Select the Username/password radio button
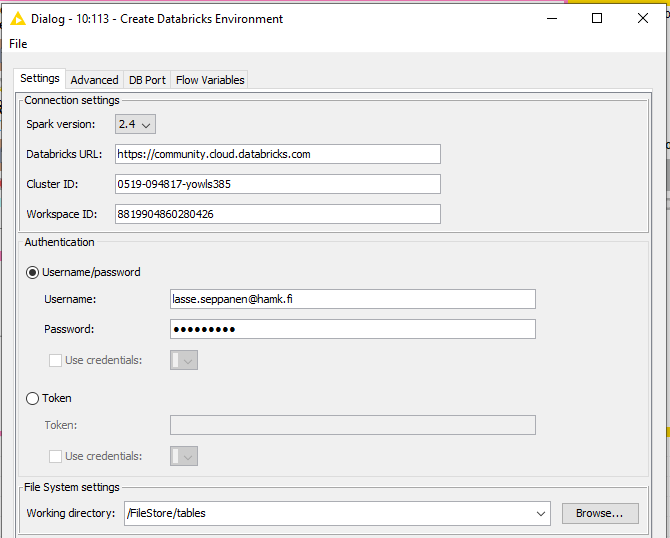 tap(32, 273)
